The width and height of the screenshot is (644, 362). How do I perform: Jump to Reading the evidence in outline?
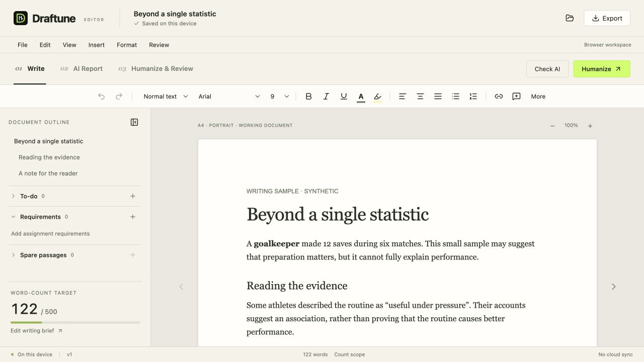tap(49, 157)
